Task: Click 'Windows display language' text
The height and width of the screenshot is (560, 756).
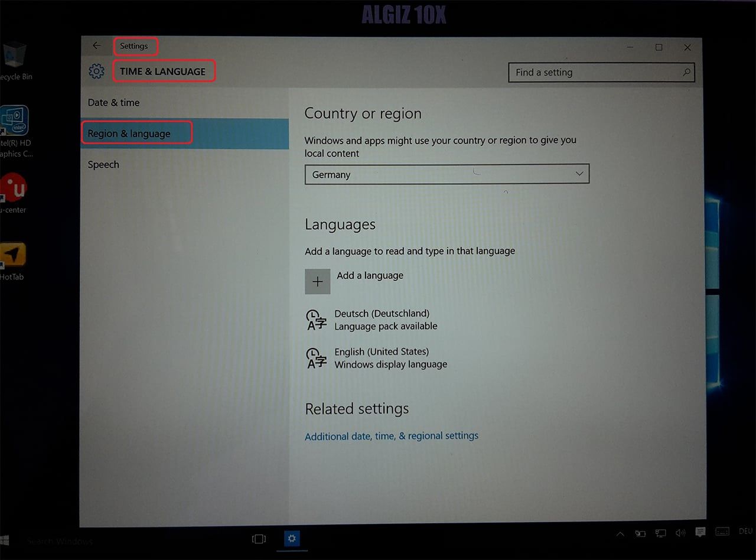Action: coord(390,364)
